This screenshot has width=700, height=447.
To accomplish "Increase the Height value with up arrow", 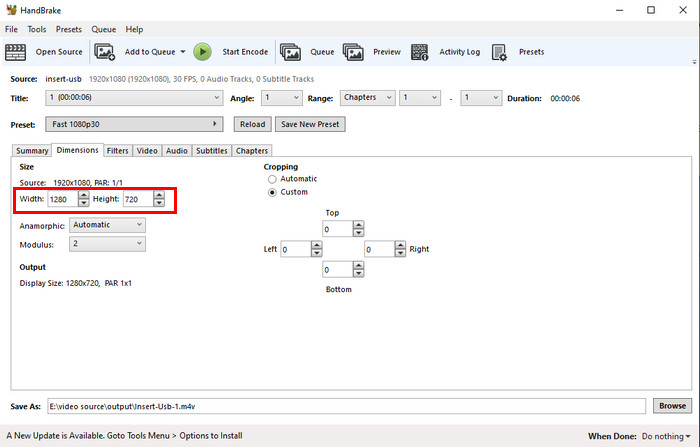I will [159, 195].
